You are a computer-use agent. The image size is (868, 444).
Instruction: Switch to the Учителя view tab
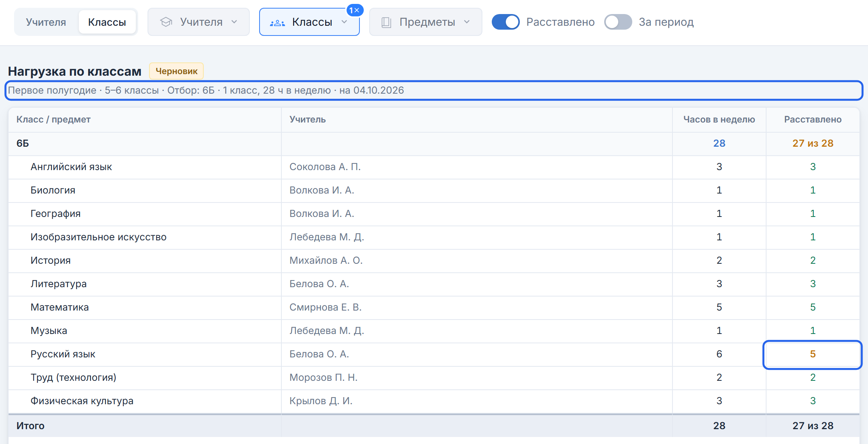46,22
